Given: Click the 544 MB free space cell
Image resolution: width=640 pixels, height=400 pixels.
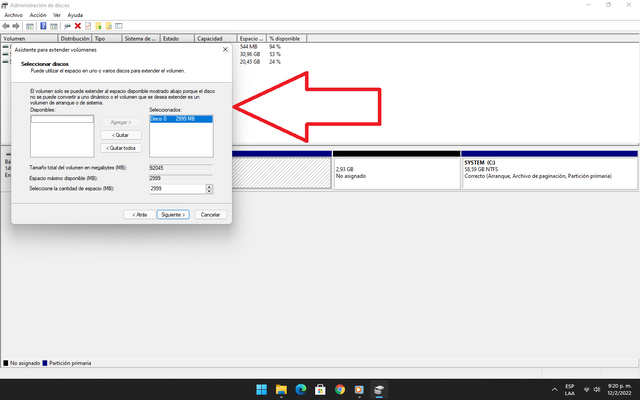Looking at the screenshot, I should (249, 47).
